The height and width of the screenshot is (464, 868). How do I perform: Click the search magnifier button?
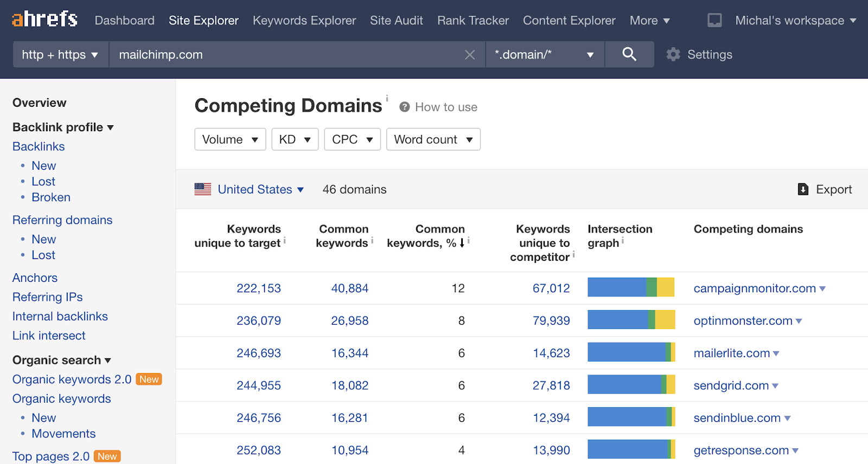(x=629, y=54)
